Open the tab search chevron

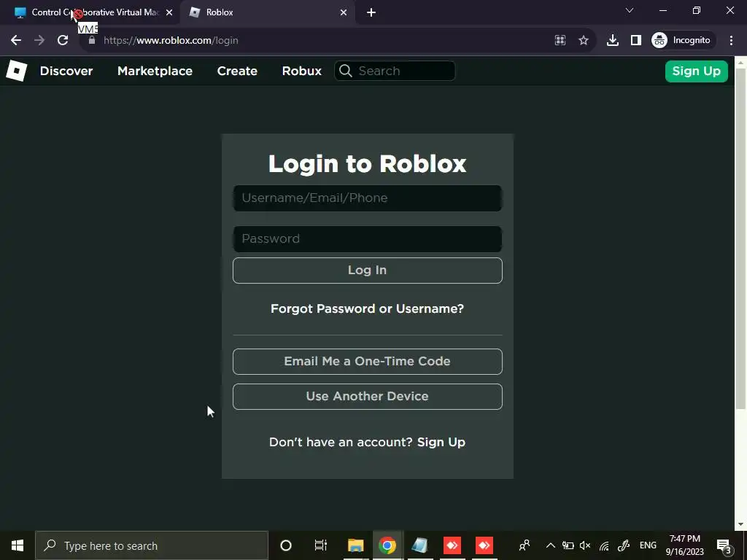click(630, 10)
